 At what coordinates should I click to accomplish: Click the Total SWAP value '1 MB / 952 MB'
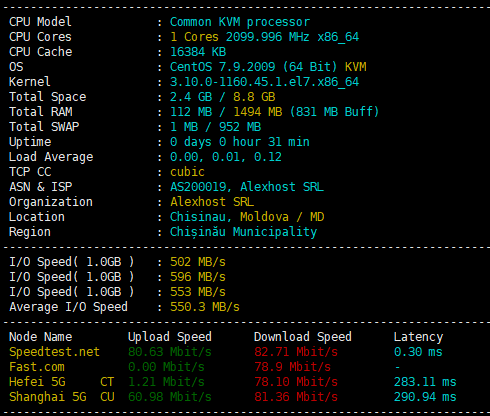(x=215, y=127)
